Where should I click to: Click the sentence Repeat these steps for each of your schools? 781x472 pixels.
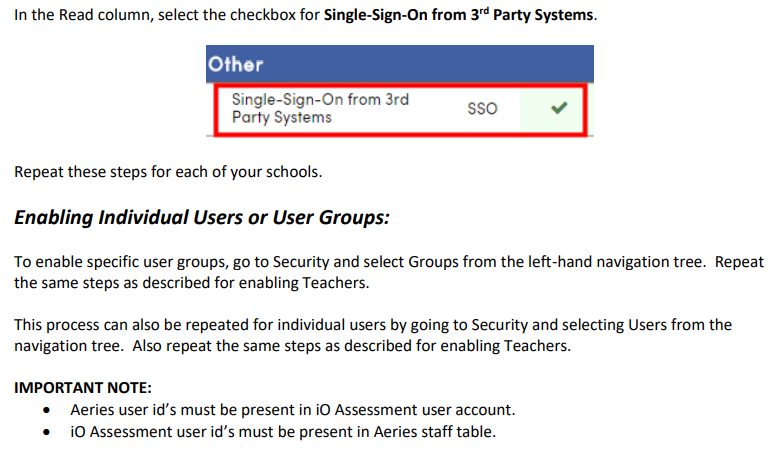168,172
